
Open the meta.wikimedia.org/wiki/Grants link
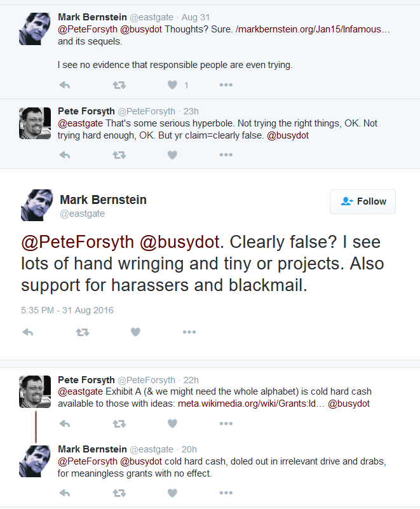pos(251,404)
